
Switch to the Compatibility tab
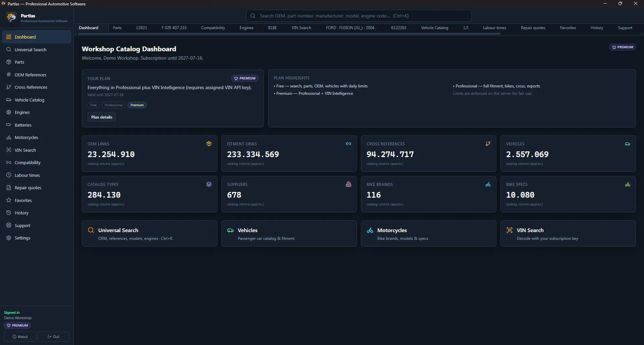[x=213, y=28]
